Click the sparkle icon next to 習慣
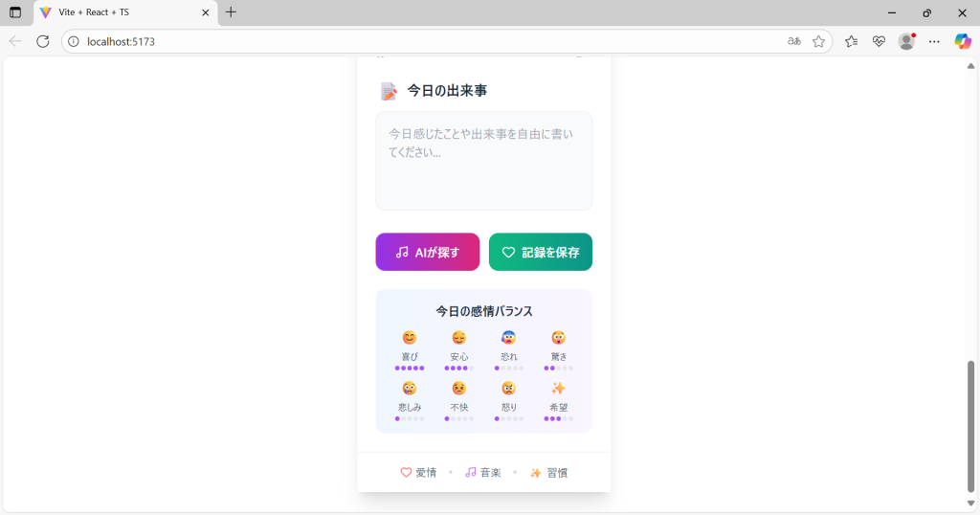This screenshot has width=980, height=515. coord(536,473)
